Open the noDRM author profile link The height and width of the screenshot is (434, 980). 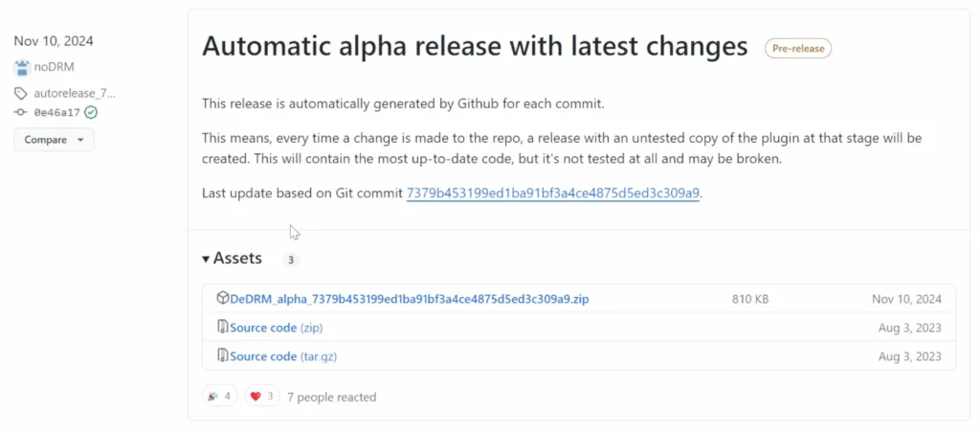54,67
